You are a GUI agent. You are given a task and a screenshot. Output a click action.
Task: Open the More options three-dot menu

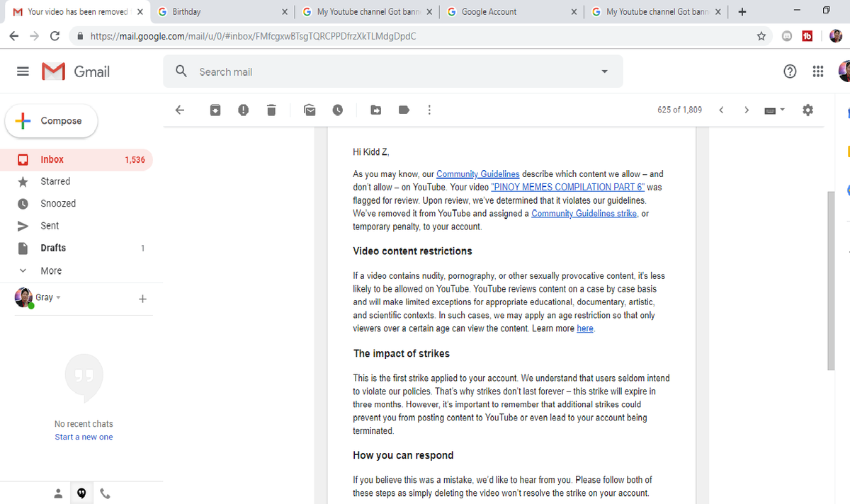tap(429, 110)
